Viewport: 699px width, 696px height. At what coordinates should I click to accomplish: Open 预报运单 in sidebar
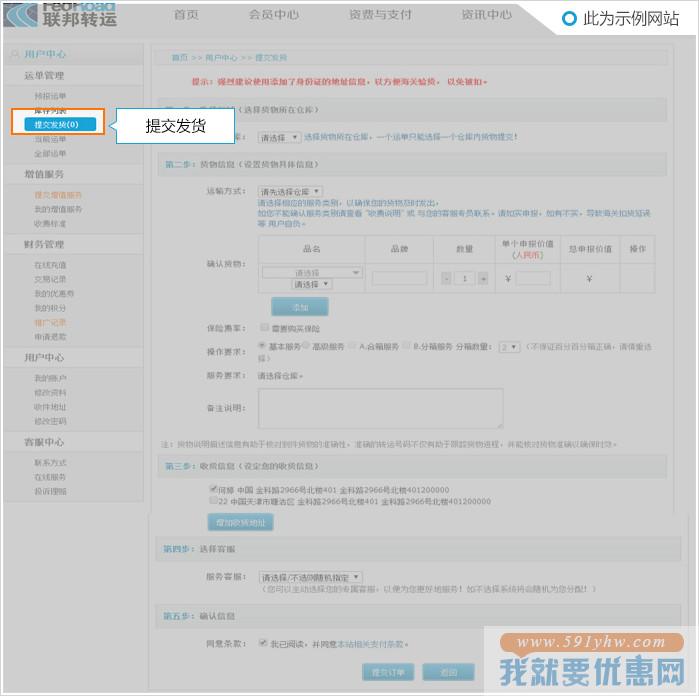50,96
